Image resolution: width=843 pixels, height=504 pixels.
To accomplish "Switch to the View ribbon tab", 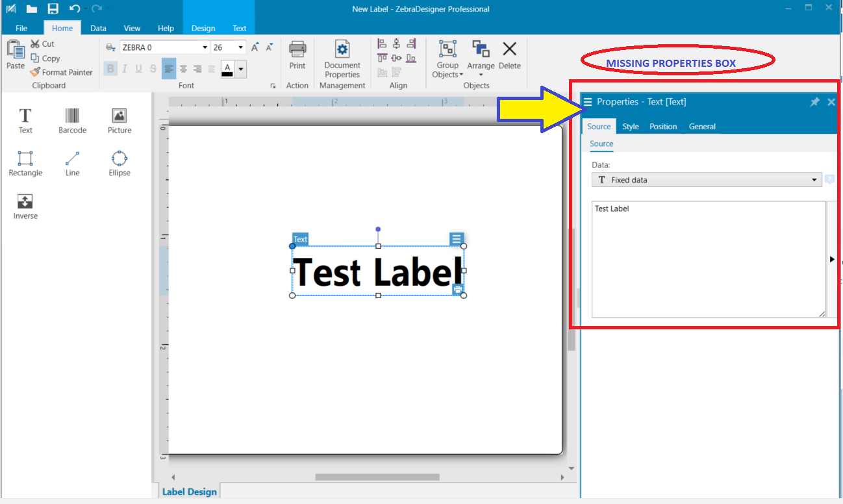I will coord(132,28).
